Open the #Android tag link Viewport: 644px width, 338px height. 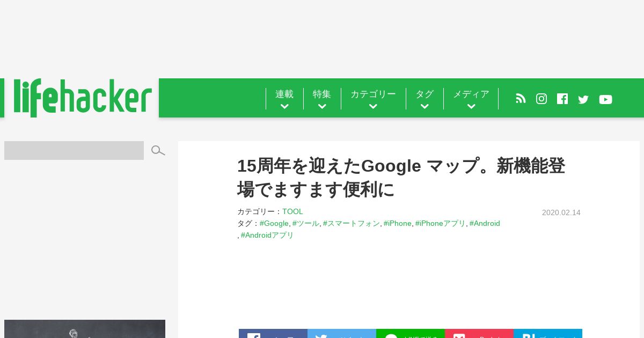485,223
